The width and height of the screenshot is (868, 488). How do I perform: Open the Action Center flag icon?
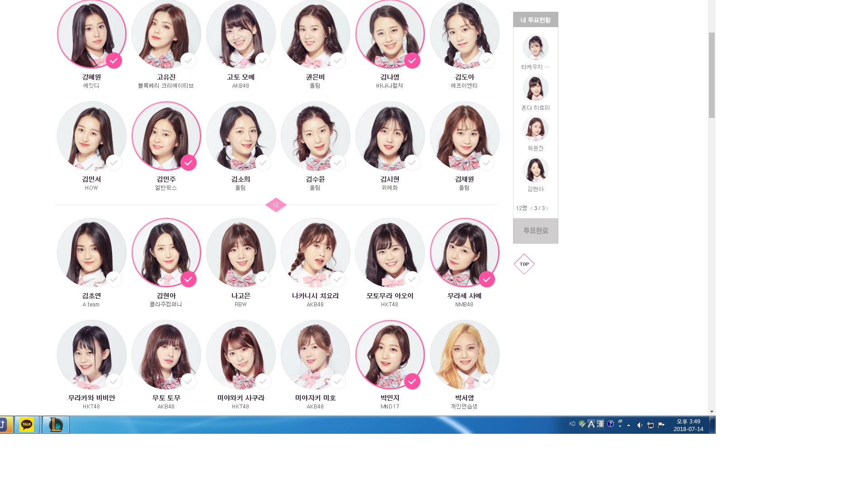[661, 424]
